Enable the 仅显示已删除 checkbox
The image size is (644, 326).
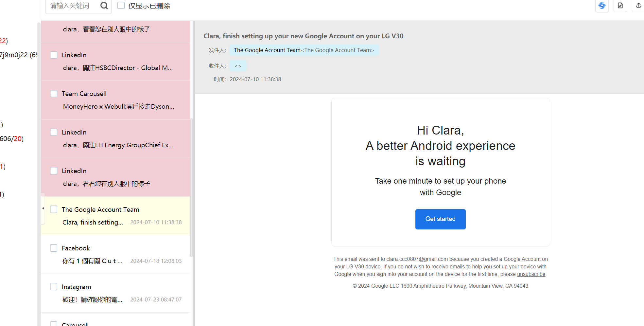click(x=121, y=6)
